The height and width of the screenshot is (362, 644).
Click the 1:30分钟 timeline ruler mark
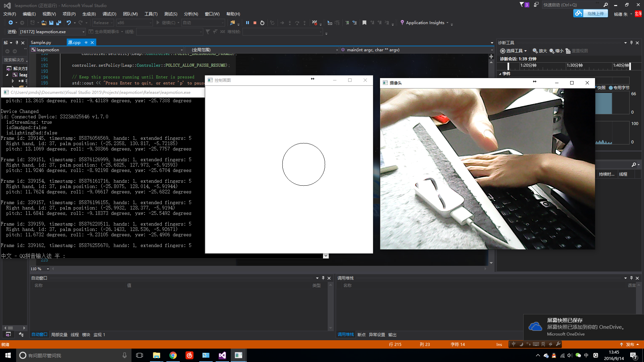575,65
